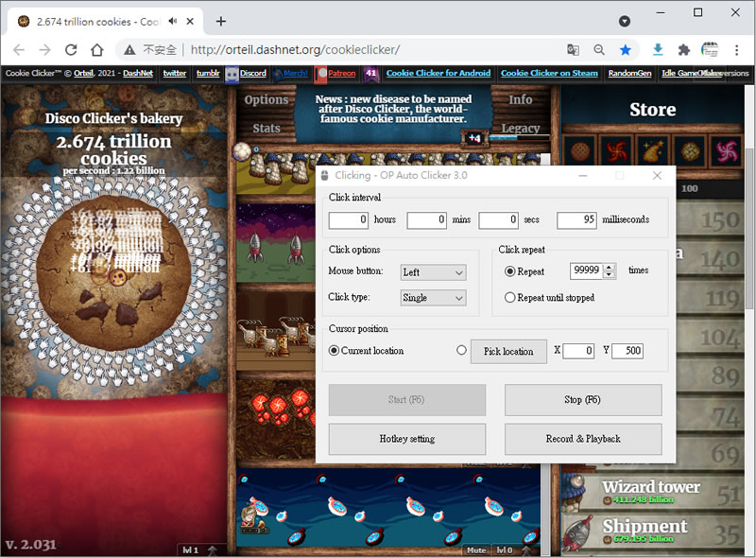Open Hotkey setting
The width and height of the screenshot is (756, 558).
point(407,439)
